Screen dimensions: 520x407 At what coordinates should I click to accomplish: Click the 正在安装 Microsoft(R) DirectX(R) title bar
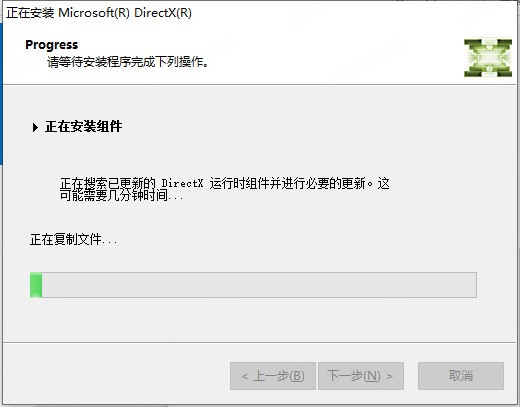pos(260,13)
